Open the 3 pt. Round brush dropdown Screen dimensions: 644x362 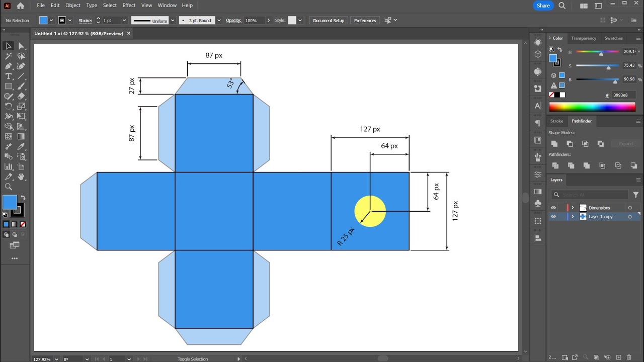[x=219, y=21]
